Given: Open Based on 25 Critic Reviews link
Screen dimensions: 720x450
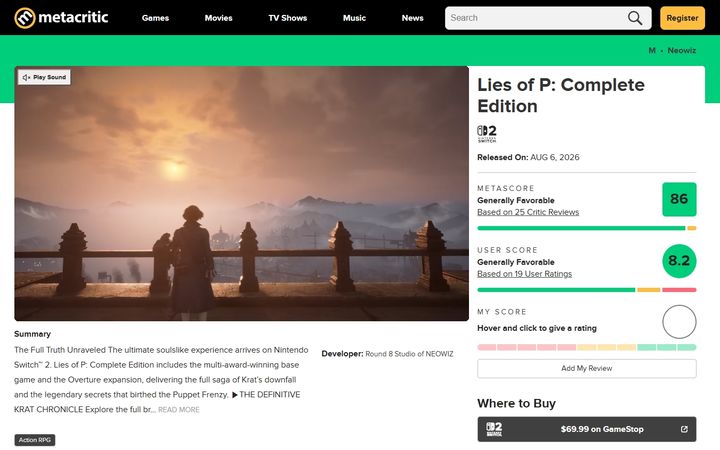Looking at the screenshot, I should [528, 212].
